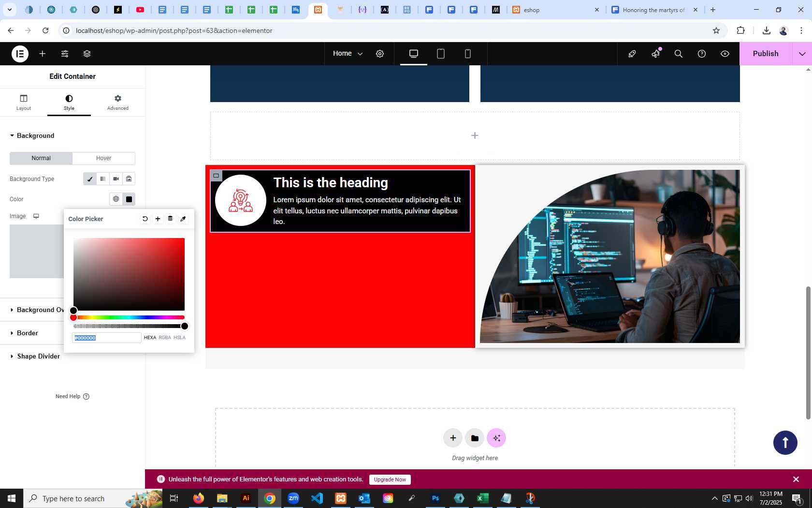Switch color format to HSLA
812x508 pixels.
pyautogui.click(x=179, y=338)
